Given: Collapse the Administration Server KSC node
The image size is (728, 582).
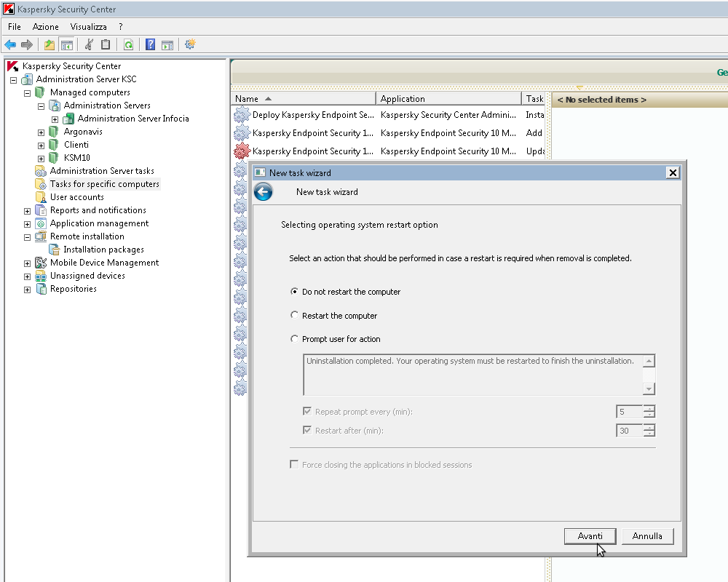Looking at the screenshot, I should pos(13,80).
